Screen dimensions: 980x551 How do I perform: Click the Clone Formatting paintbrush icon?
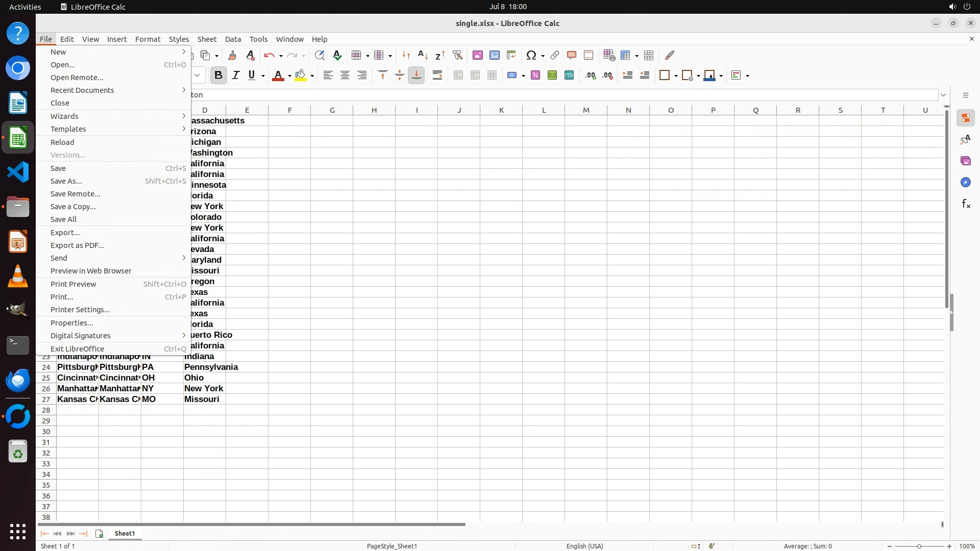(x=232, y=55)
